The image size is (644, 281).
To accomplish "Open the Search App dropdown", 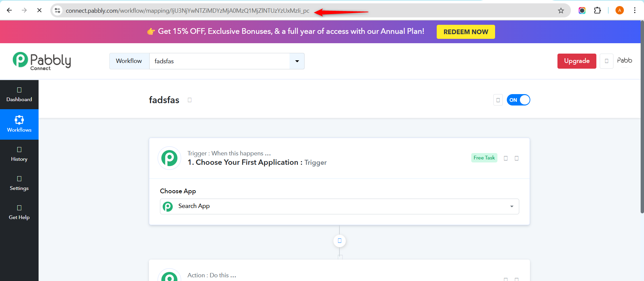I will point(339,206).
